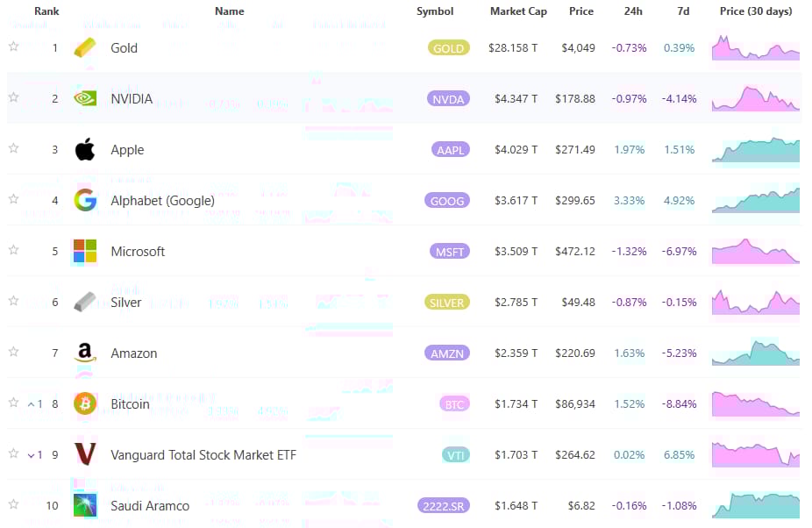Open the Alphabet (Google) company name

162,200
